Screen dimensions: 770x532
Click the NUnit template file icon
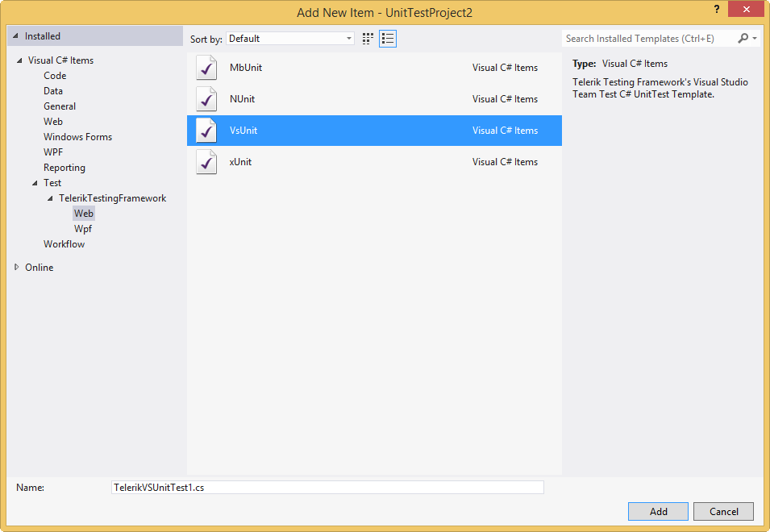pyautogui.click(x=206, y=99)
